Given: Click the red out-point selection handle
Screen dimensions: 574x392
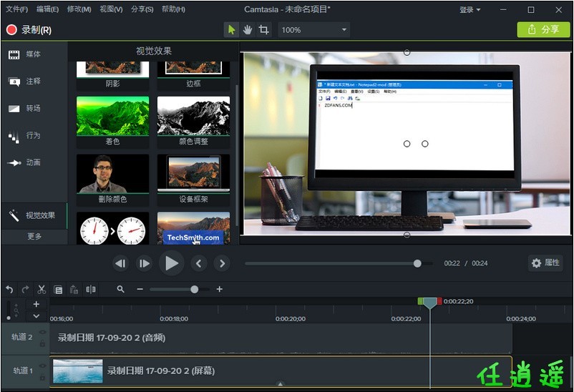Looking at the screenshot, I should click(439, 301).
